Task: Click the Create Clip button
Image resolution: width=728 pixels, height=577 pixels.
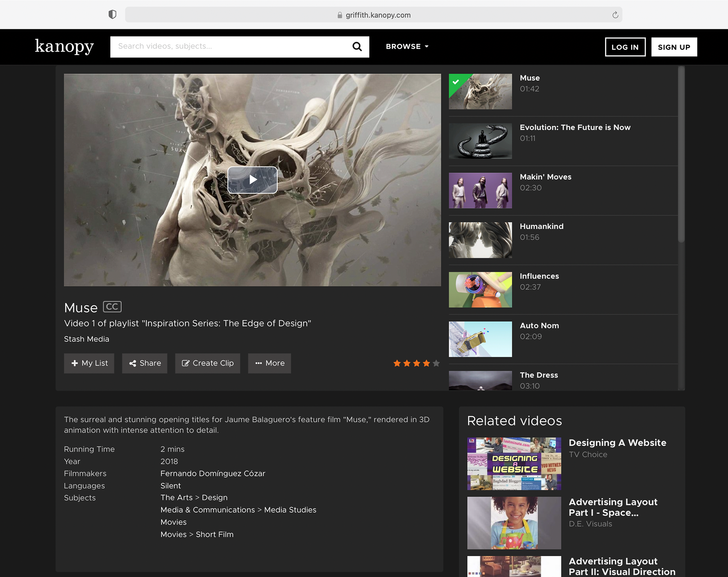Action: tap(207, 363)
